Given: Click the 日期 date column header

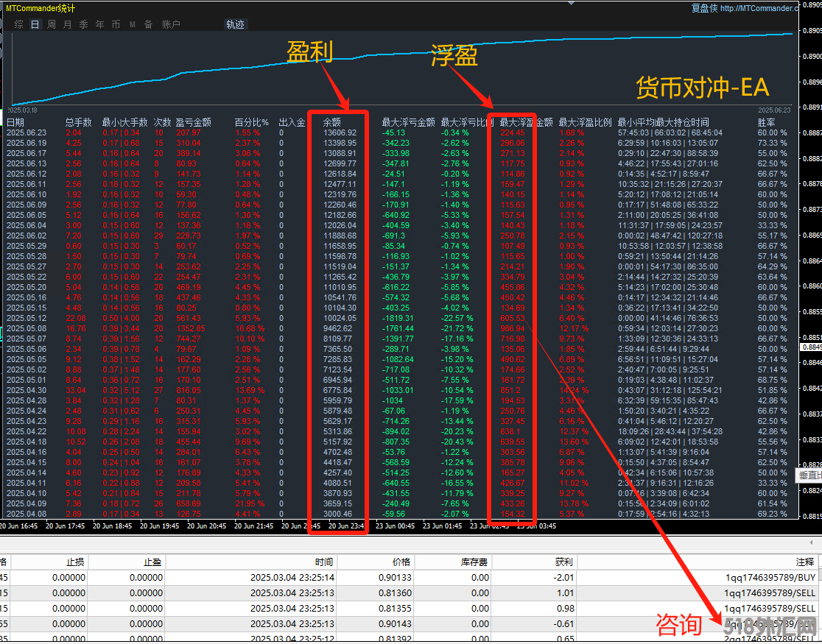Looking at the screenshot, I should tap(15, 122).
